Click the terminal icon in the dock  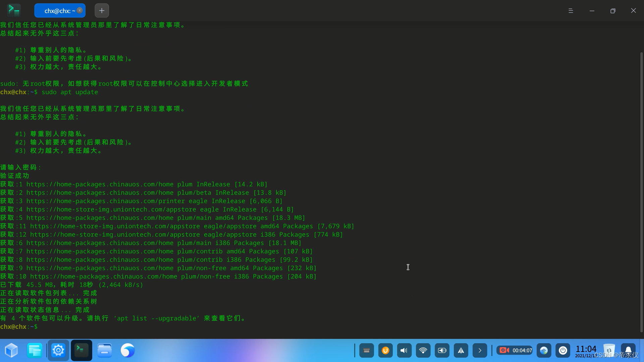pos(81,351)
